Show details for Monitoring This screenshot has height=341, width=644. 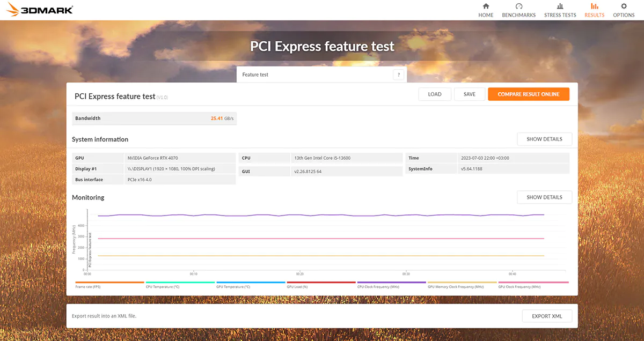click(544, 197)
